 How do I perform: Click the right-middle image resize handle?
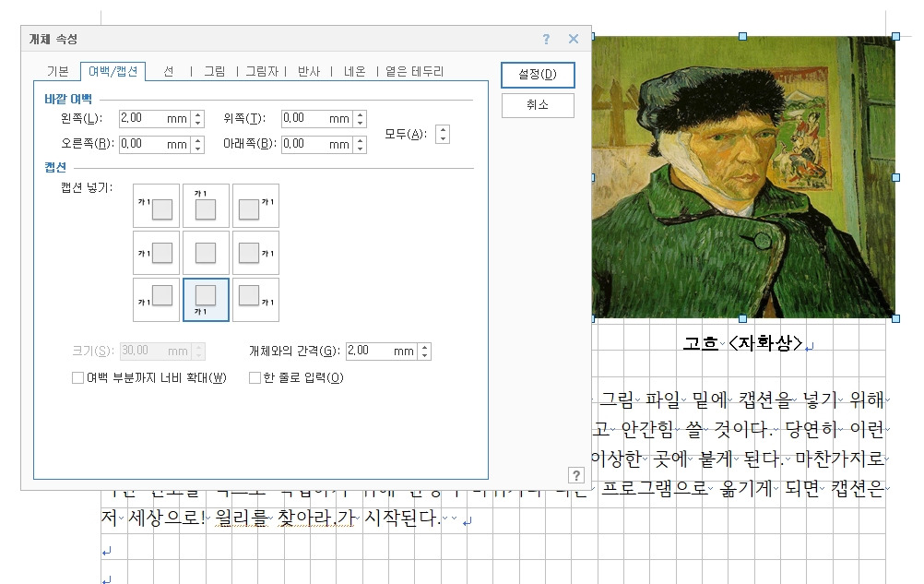(x=895, y=177)
